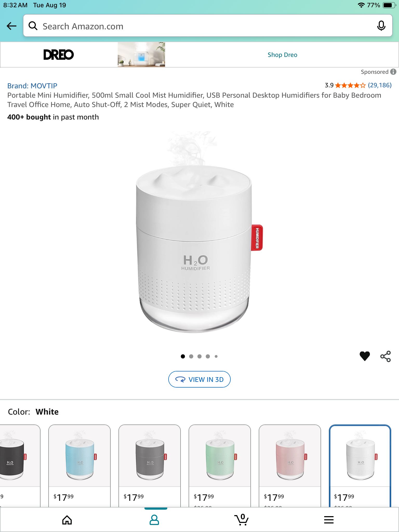Tap the back arrow icon
399x532 pixels.
click(x=11, y=26)
